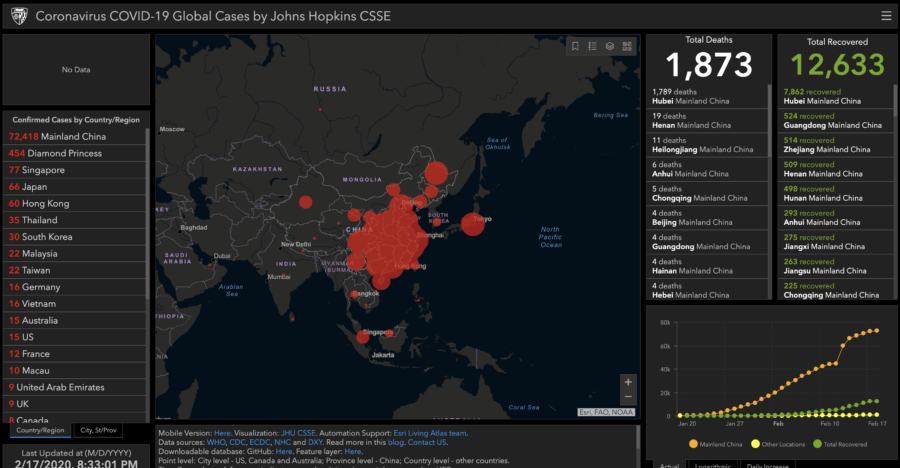Screen dimensions: 900x468
Task: Open the GitHub 'Here' link
Action: [x=284, y=451]
